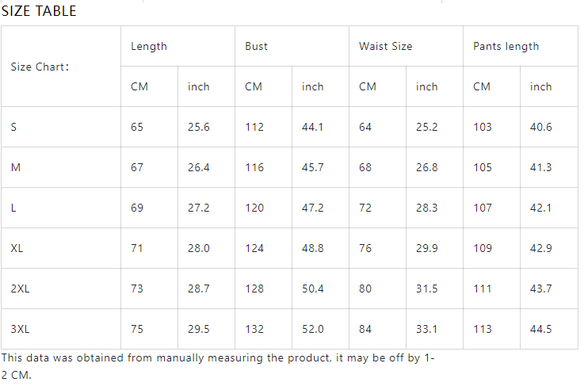This screenshot has width=588, height=386.
Task: Click the manual measurement disclaimer text
Action: [218, 365]
